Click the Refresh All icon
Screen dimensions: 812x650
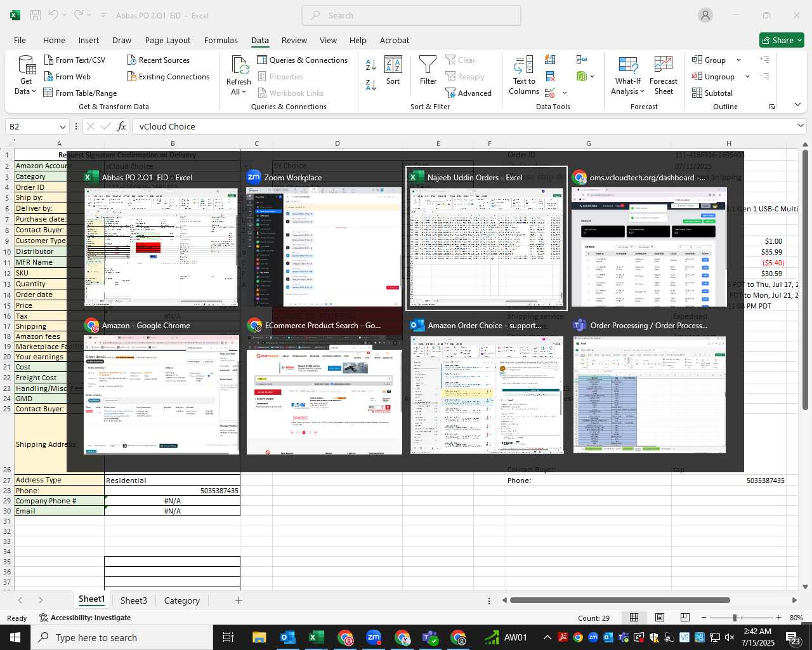240,65
